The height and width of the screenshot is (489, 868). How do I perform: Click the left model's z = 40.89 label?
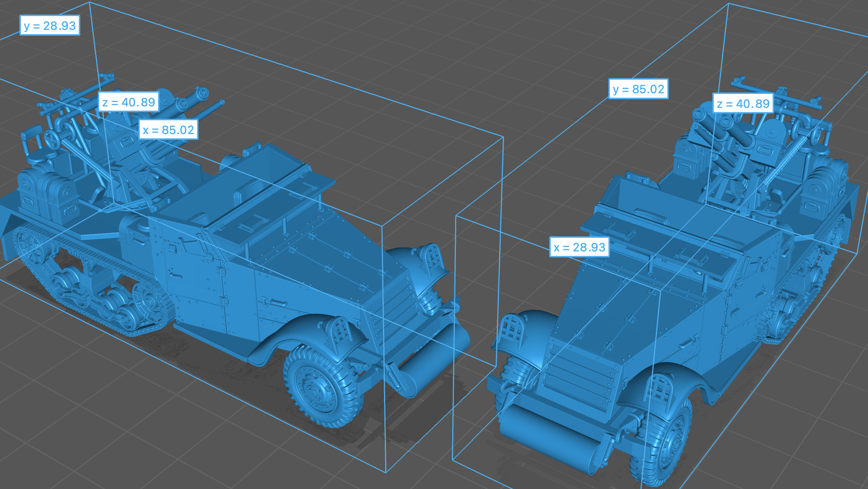129,102
